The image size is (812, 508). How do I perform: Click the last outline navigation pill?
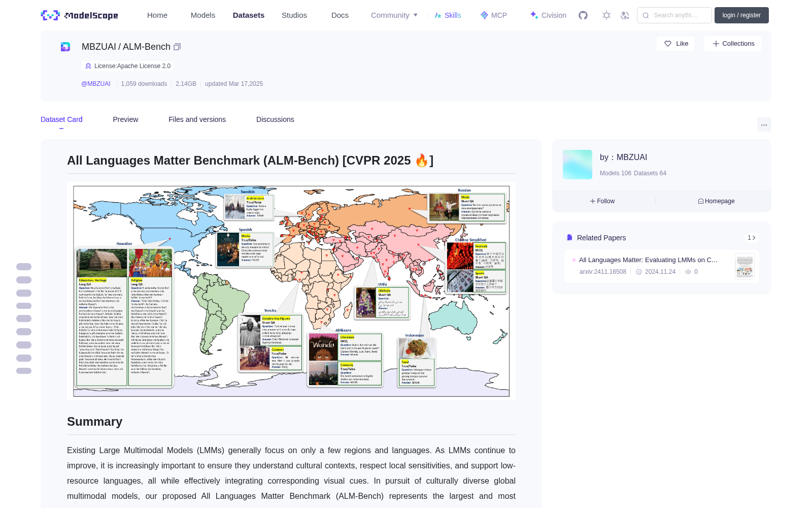tap(24, 371)
